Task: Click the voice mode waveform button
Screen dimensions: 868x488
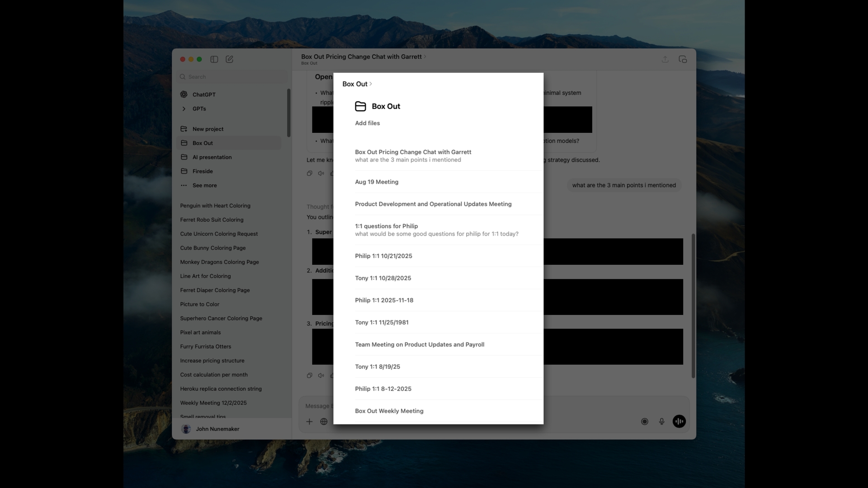Action: coord(679,422)
